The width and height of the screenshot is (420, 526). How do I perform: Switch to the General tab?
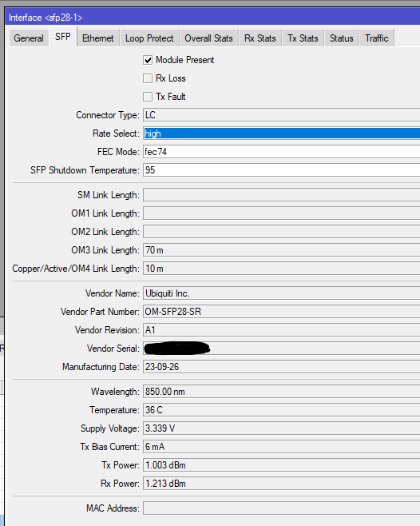tap(29, 38)
